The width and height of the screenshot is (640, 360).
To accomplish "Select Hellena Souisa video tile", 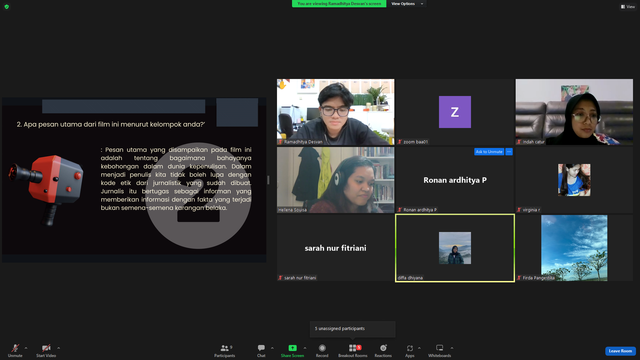I will [x=336, y=180].
